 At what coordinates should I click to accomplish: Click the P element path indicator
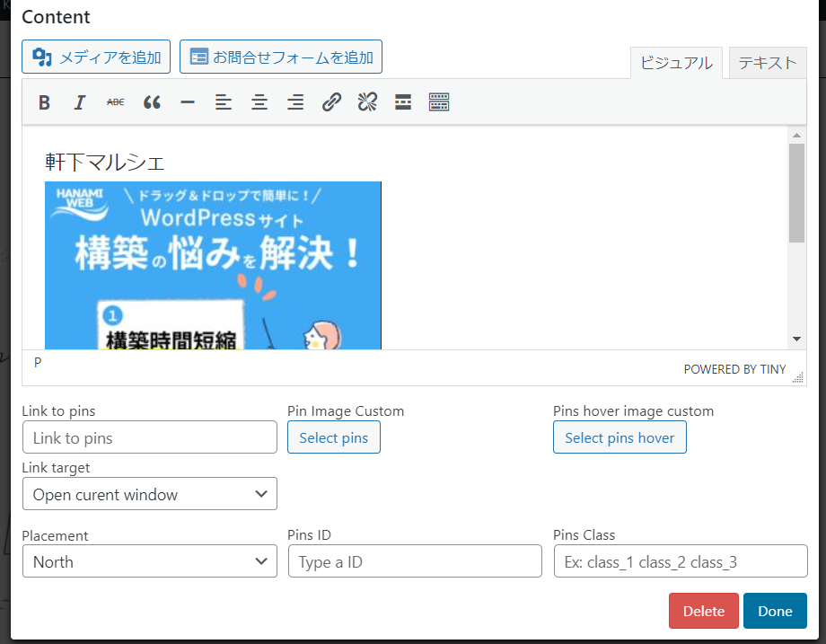pos(38,363)
